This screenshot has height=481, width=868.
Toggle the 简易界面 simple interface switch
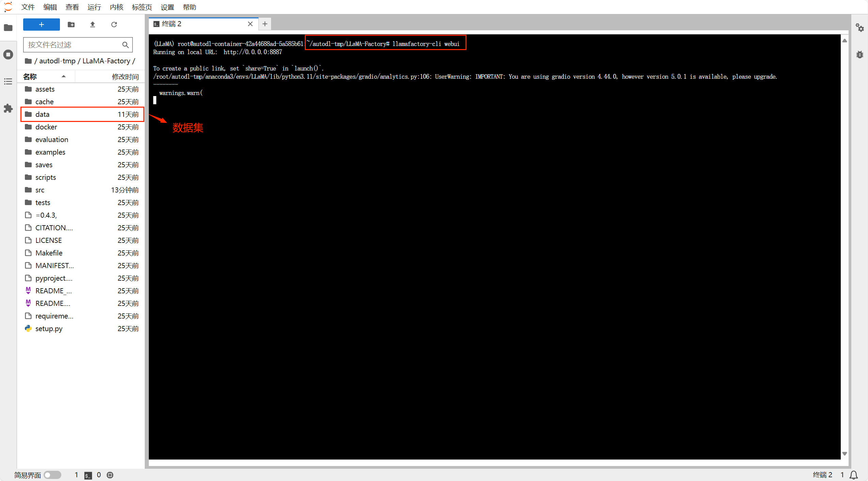pos(52,475)
